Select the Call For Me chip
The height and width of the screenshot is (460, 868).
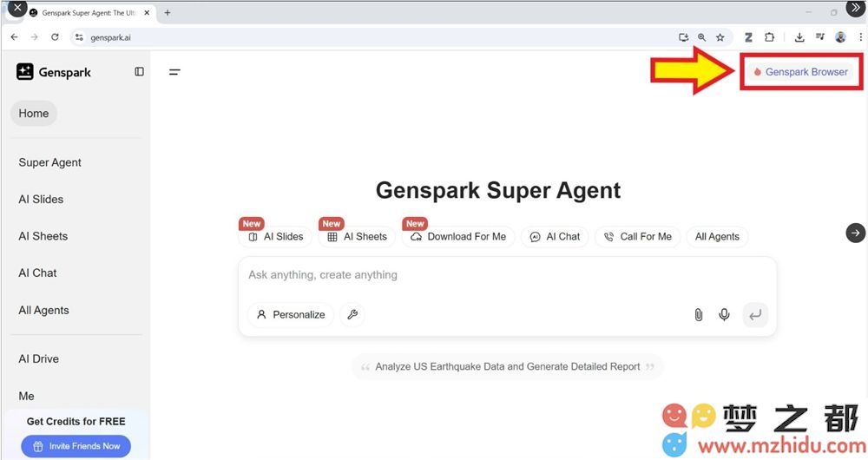(x=638, y=237)
